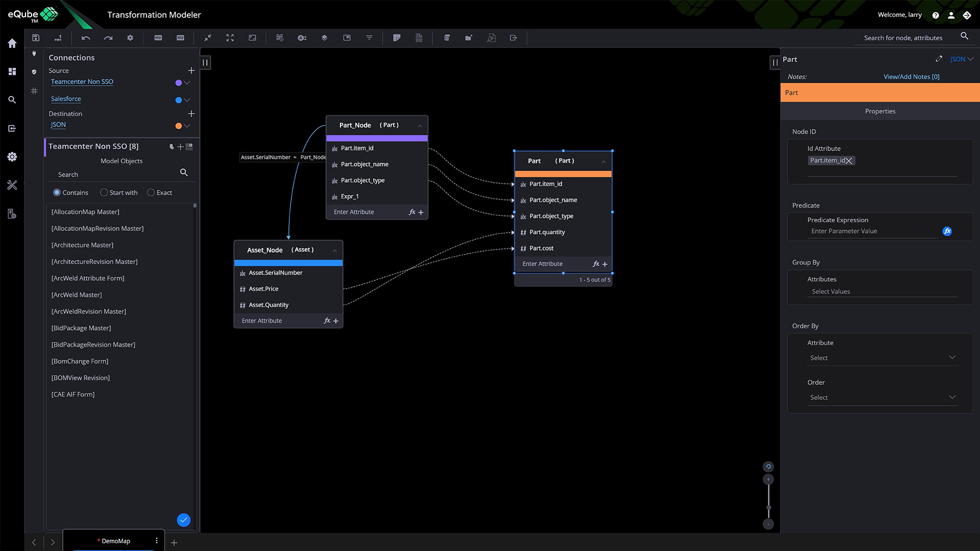Screen dimensions: 980x551
Task: Click the magnifier icon in left sidebar
Action: (12, 100)
